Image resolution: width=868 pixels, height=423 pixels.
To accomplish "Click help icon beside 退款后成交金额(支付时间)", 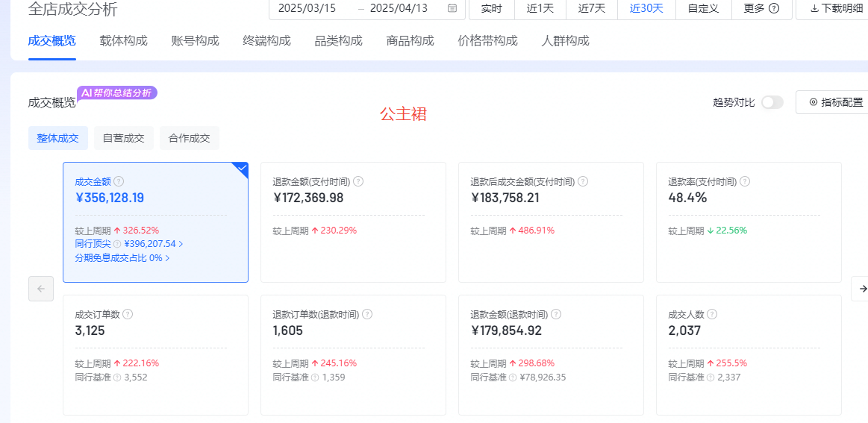I will [x=582, y=181].
